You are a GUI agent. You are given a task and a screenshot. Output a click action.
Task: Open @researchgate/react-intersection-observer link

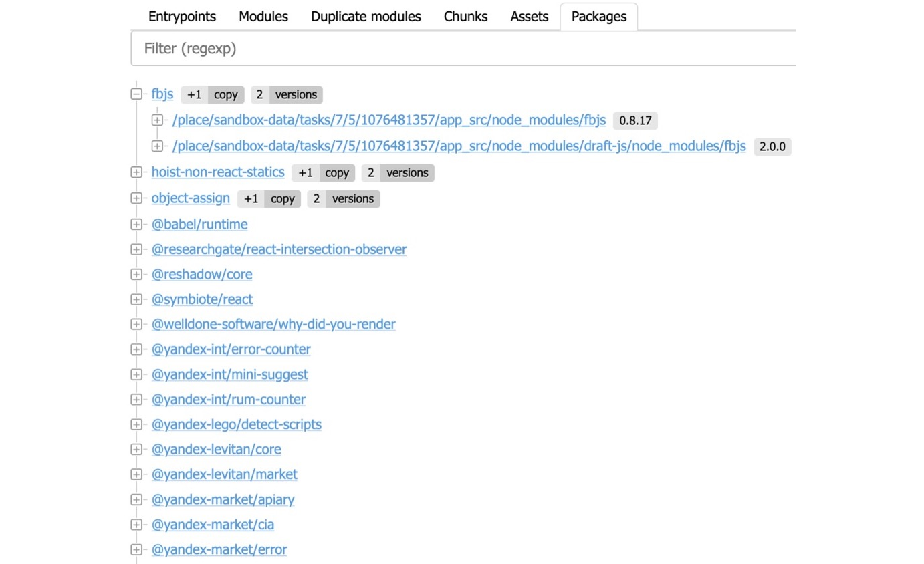click(279, 249)
